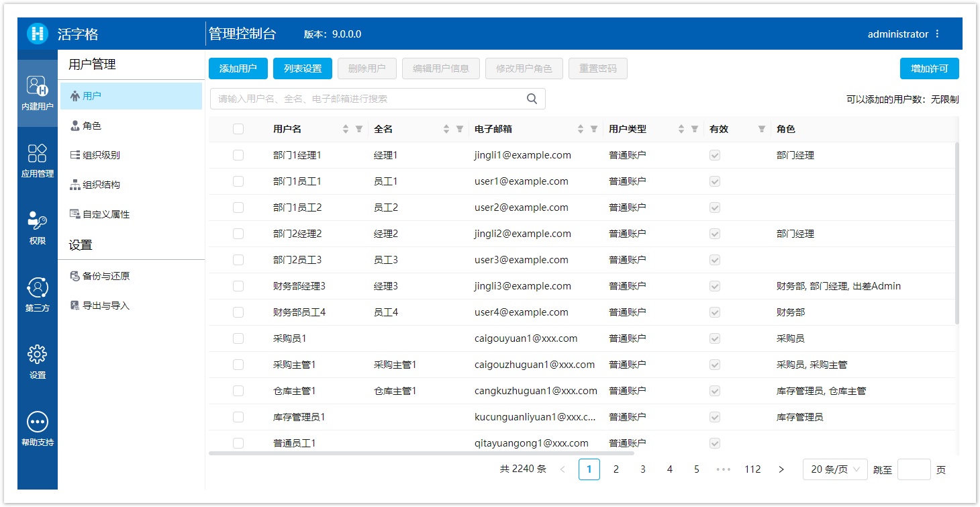The width and height of the screenshot is (980, 507).
Task: Click the vertical table scrollbar
Action: click(957, 233)
